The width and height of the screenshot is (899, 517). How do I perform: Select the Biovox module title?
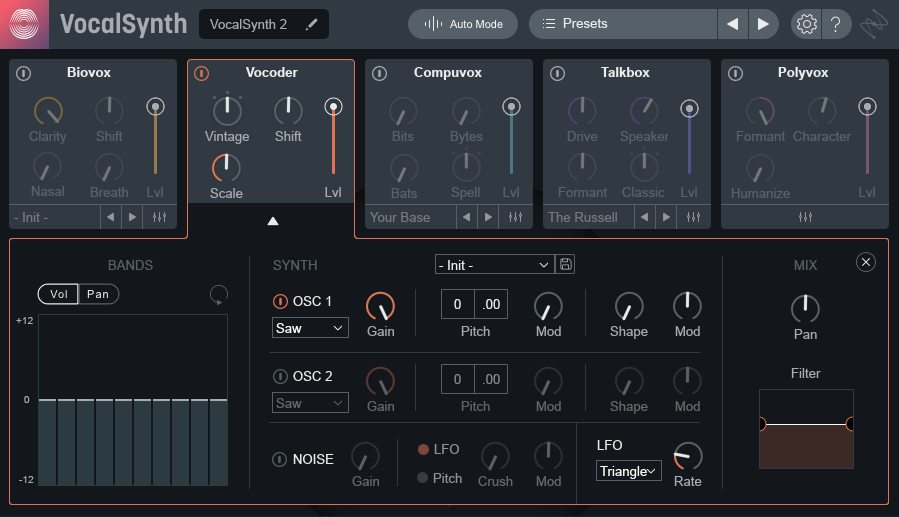click(89, 73)
